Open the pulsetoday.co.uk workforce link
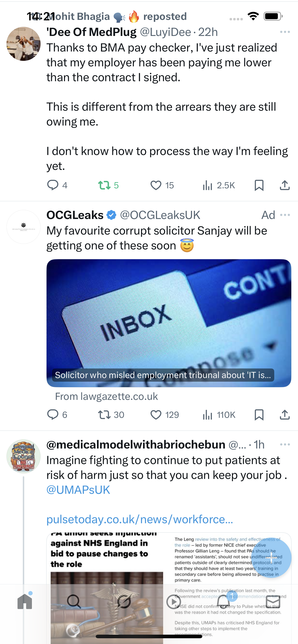The image size is (298, 644). tap(140, 519)
